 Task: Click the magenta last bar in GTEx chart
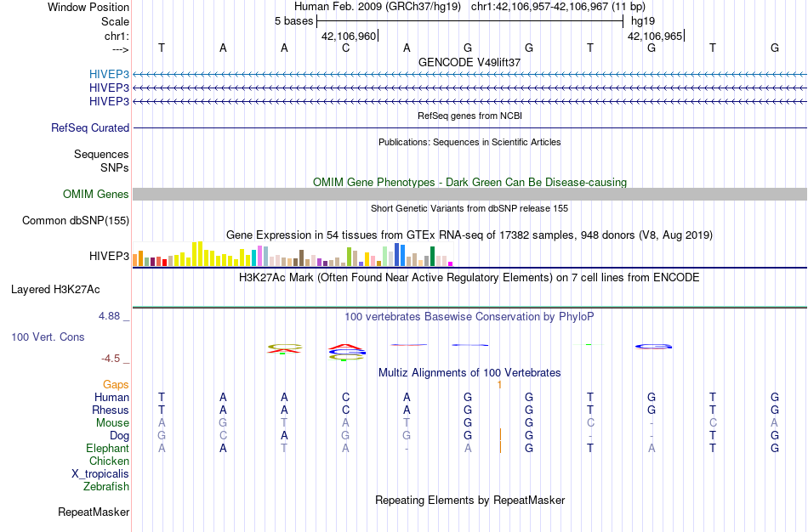[451, 263]
